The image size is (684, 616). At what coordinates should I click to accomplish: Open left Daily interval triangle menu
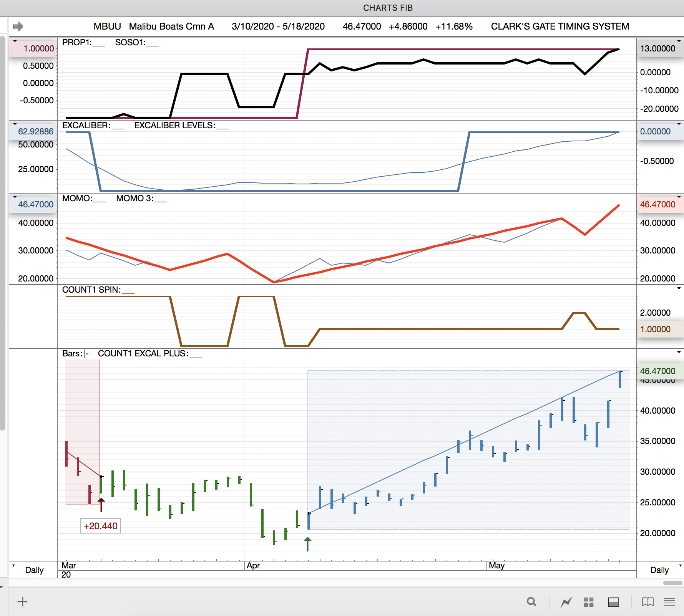tap(13, 565)
